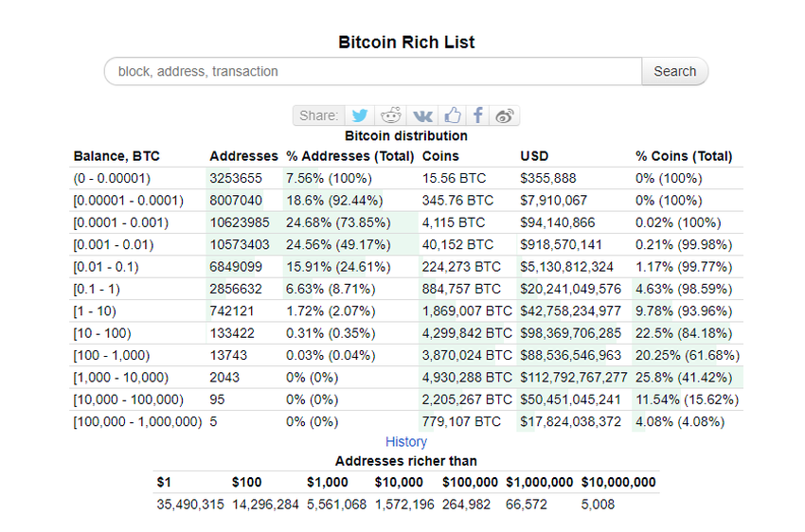Click the '22.5% (84.18%)' coins percentage

pos(684,332)
